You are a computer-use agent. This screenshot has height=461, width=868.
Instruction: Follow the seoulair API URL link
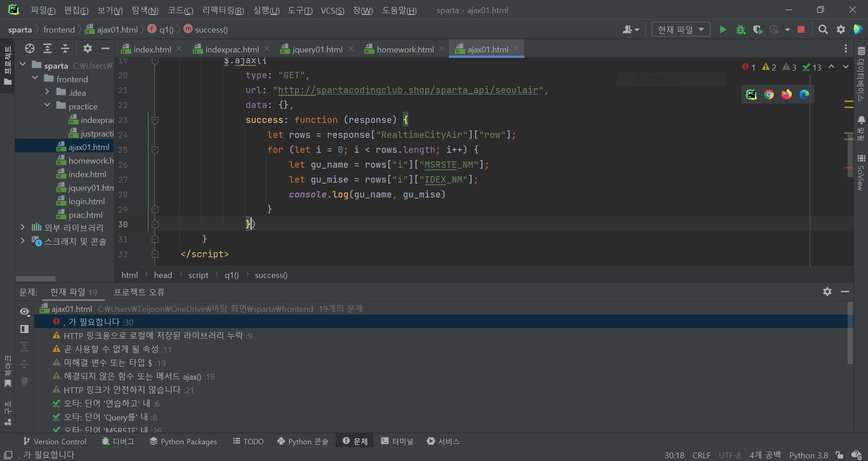[x=408, y=90]
